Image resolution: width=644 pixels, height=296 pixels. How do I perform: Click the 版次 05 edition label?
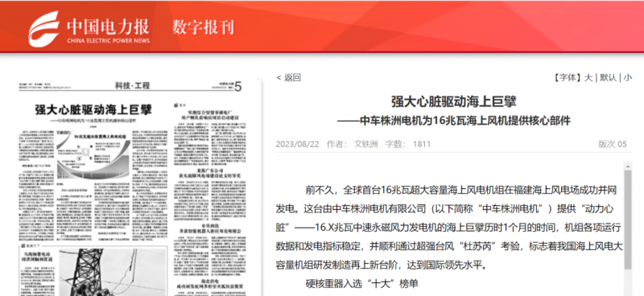[613, 144]
